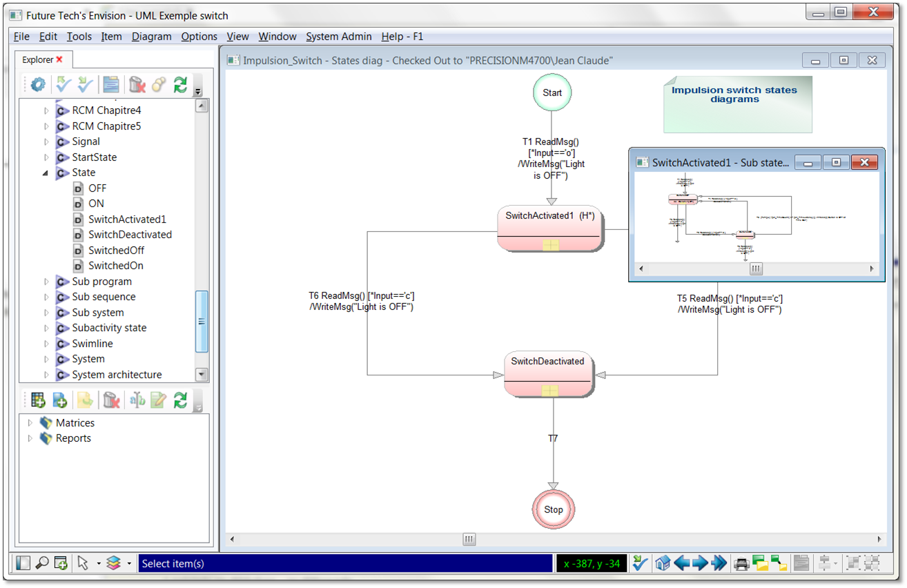The height and width of the screenshot is (588, 907).
Task: Click the home navigation icon at bottom right
Action: point(663,563)
